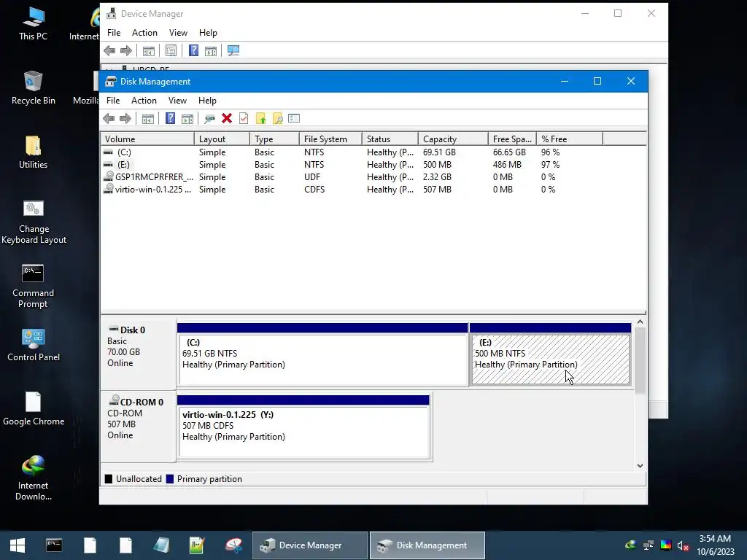This screenshot has width=747, height=560.
Task: Open This PC desktop icon
Action: point(33,24)
